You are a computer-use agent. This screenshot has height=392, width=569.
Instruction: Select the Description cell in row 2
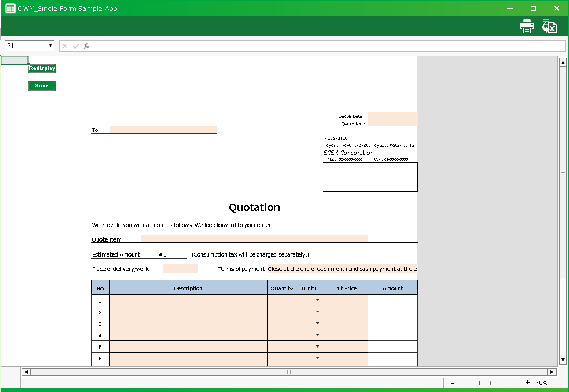point(188,312)
